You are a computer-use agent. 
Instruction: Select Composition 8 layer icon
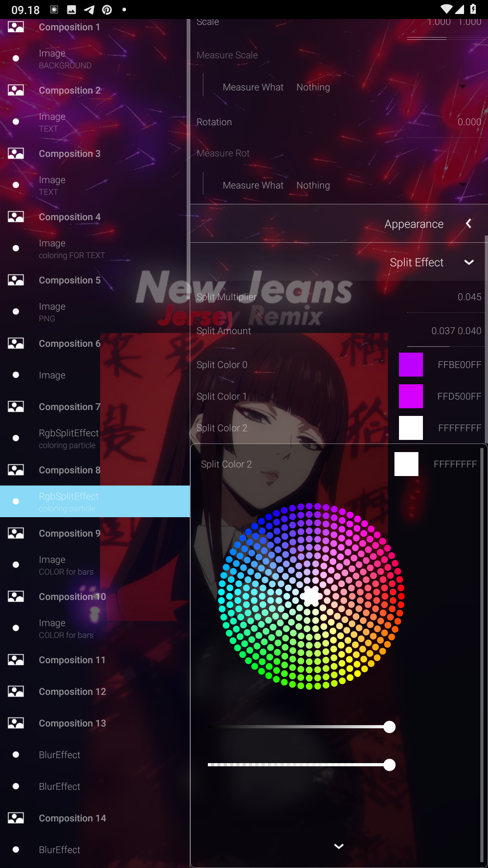pyautogui.click(x=16, y=470)
